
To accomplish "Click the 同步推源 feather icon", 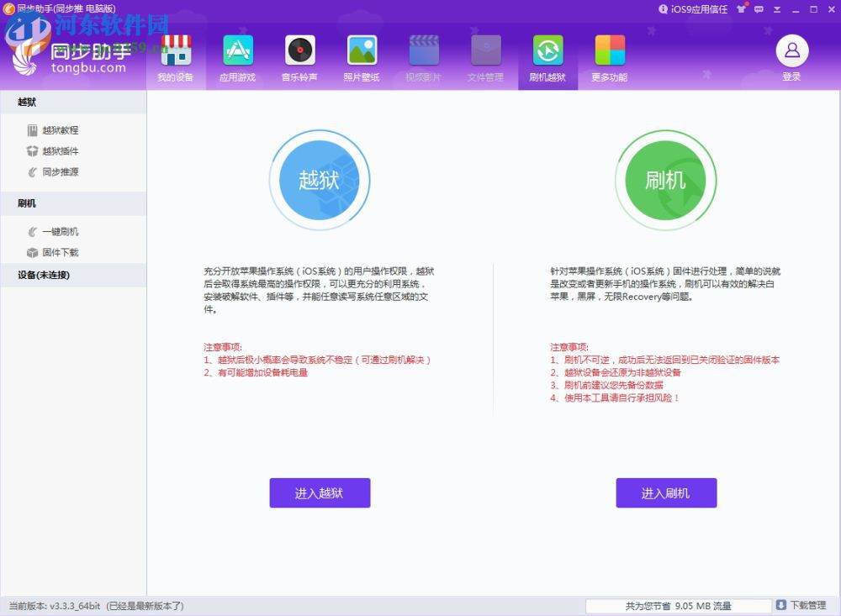I will 32,172.
